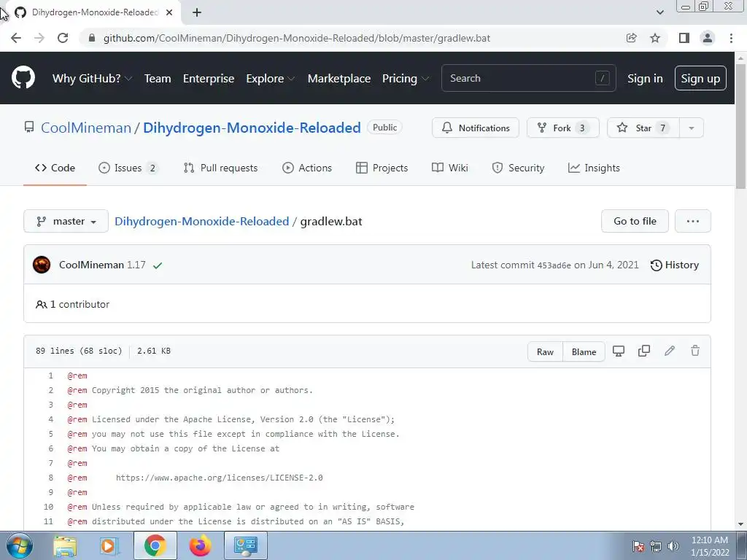Open Firefox from the taskbar
The width and height of the screenshot is (747, 560).
pyautogui.click(x=200, y=545)
